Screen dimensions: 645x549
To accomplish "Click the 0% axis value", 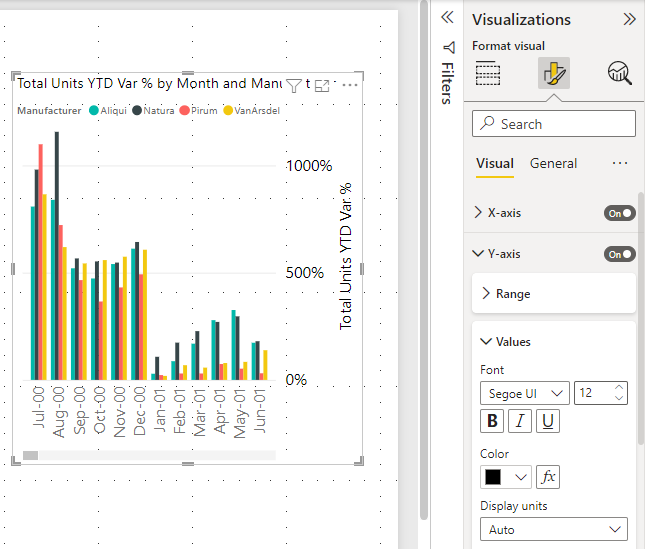I will click(x=296, y=380).
